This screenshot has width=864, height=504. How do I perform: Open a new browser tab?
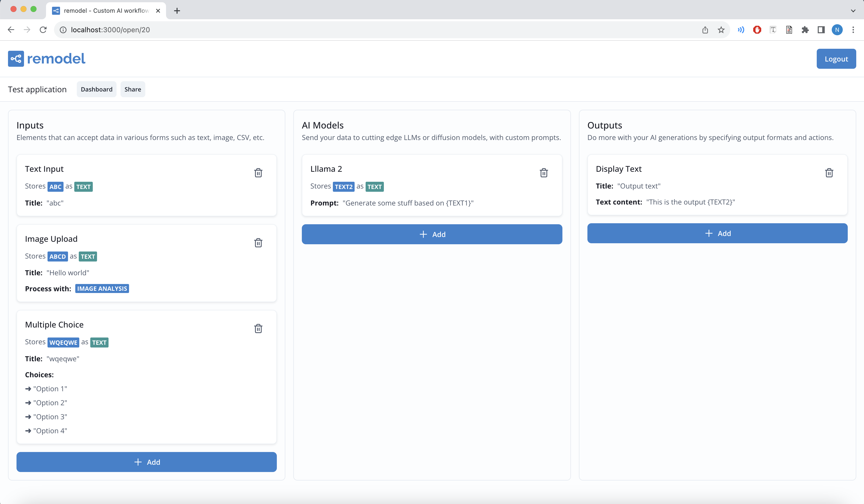177,11
